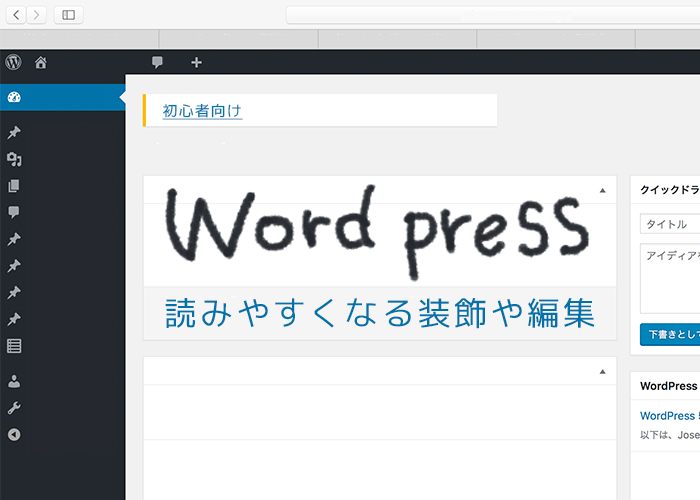Add new content with the plus icon
This screenshot has height=500, width=700.
196,62
